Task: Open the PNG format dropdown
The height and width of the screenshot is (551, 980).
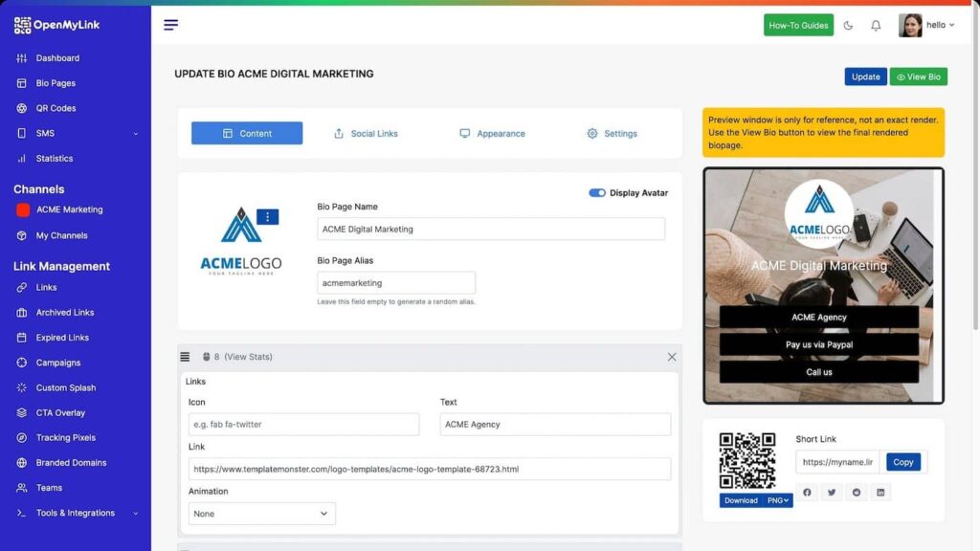Action: tap(779, 500)
